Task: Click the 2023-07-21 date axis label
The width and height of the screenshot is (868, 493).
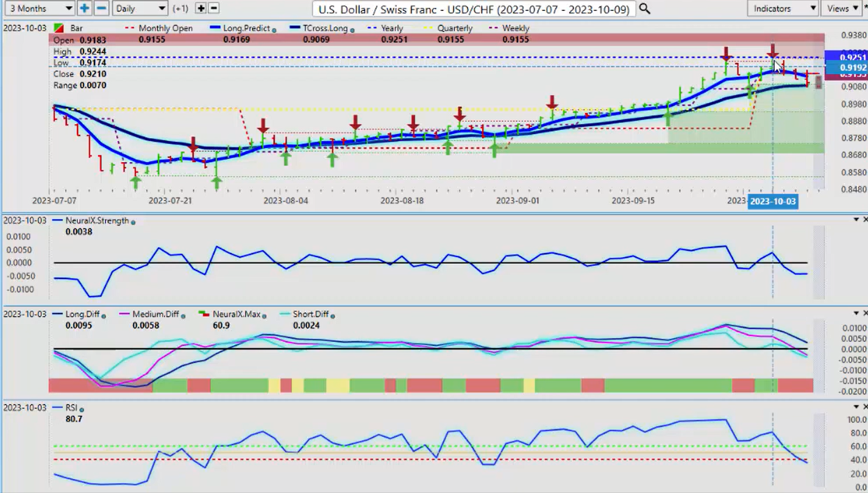Action: 170,200
